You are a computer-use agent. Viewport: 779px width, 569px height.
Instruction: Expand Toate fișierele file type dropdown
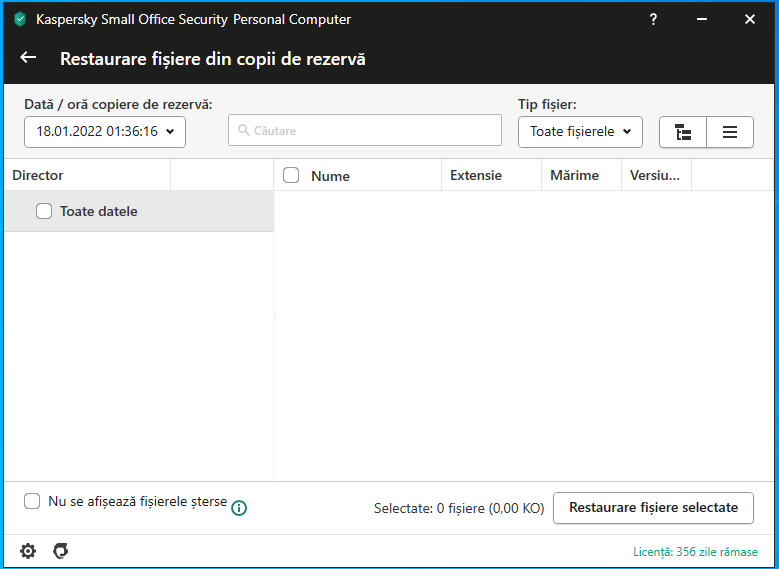580,131
